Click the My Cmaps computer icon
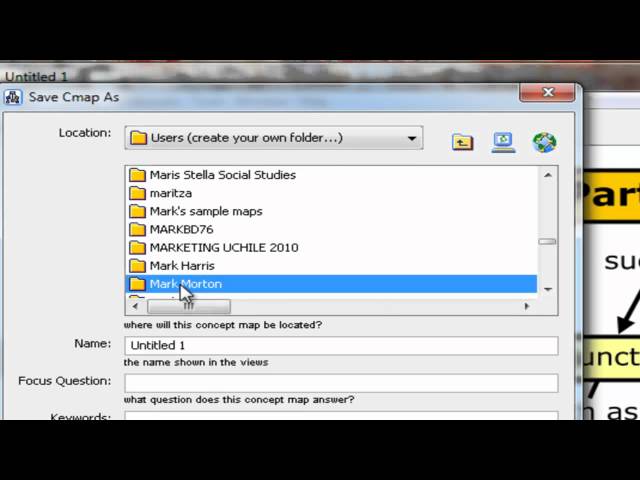The image size is (640, 480). [x=503, y=142]
